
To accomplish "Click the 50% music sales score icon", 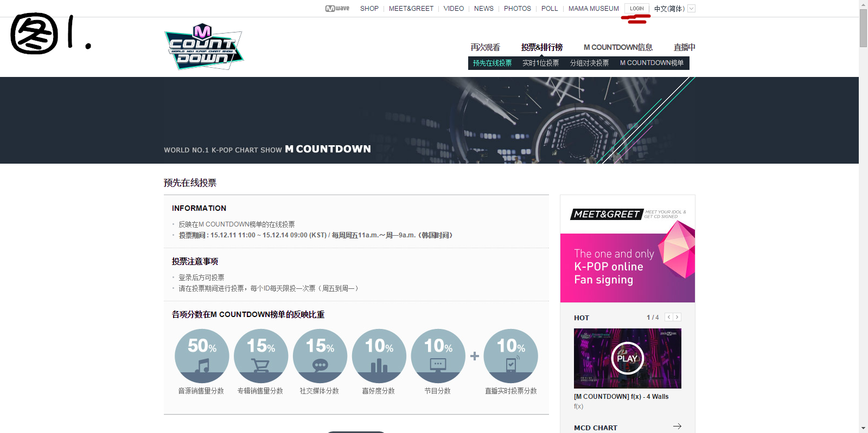I will 202,356.
